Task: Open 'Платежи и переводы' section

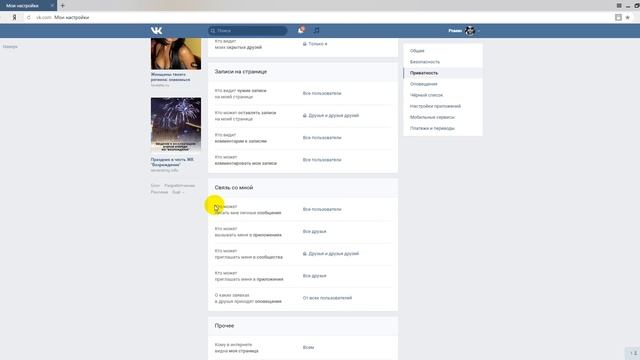Action: click(x=432, y=128)
